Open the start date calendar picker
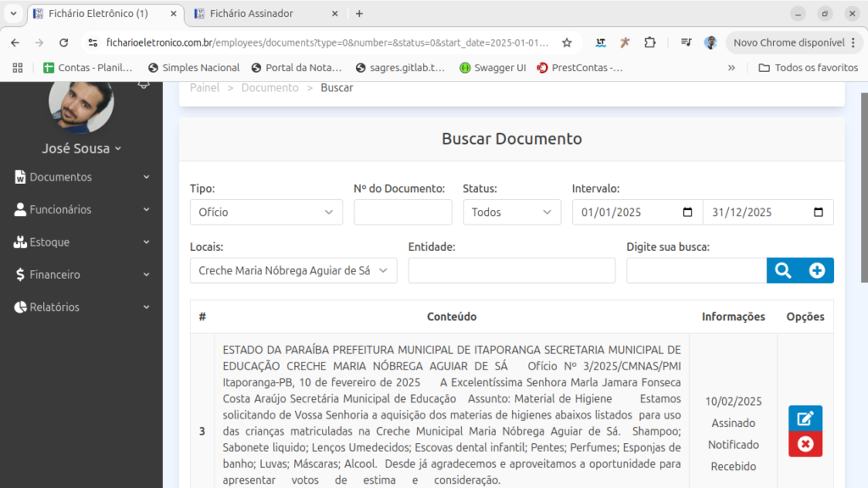The height and width of the screenshot is (488, 868). click(x=687, y=213)
